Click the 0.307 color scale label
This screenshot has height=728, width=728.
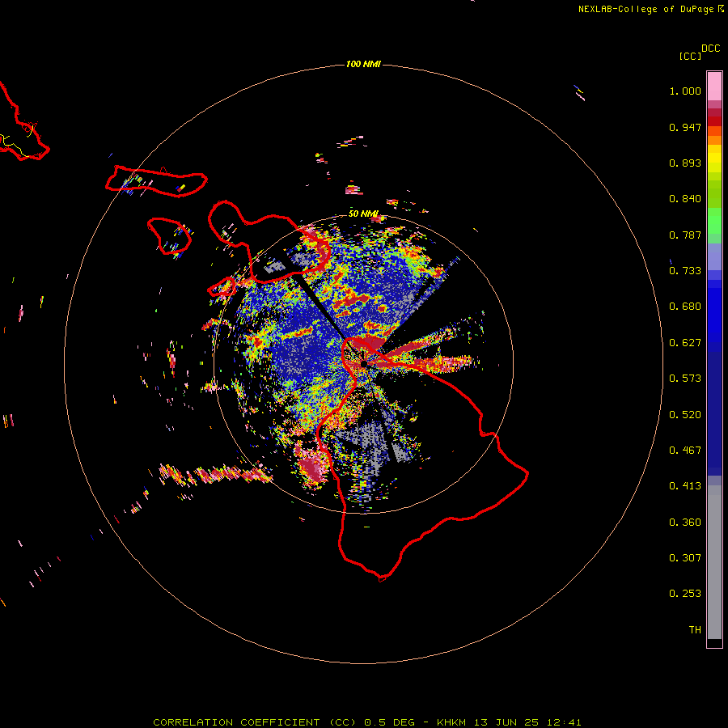pyautogui.click(x=685, y=558)
